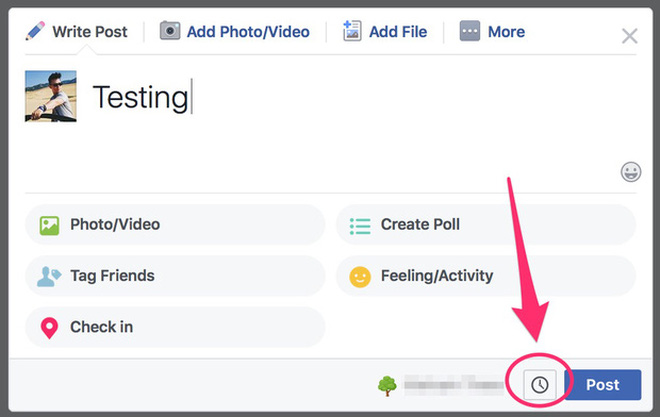The image size is (660, 417).
Task: Click the Tag Friends person icon
Action: pyautogui.click(x=49, y=276)
